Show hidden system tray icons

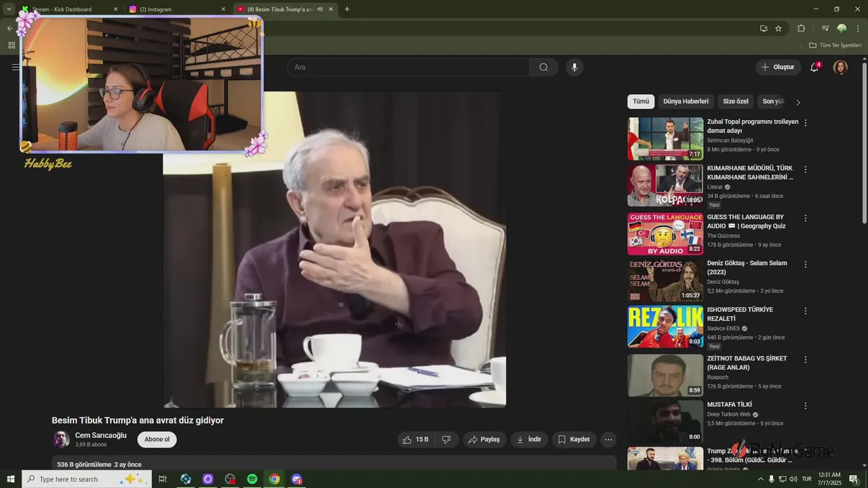(760, 479)
